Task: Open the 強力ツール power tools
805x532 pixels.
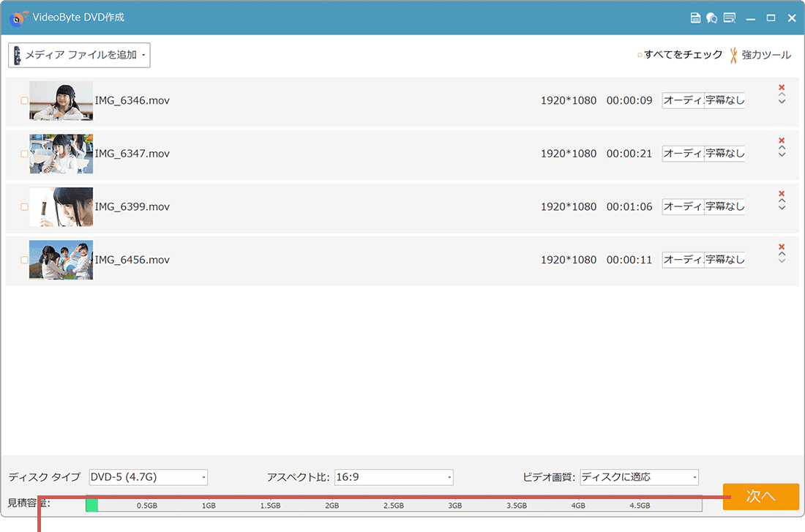Action: [760, 55]
